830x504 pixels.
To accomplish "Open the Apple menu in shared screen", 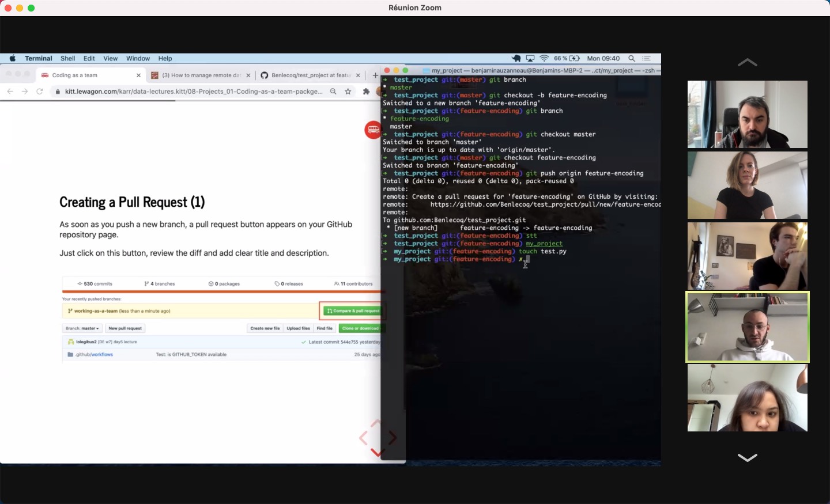I will (13, 58).
